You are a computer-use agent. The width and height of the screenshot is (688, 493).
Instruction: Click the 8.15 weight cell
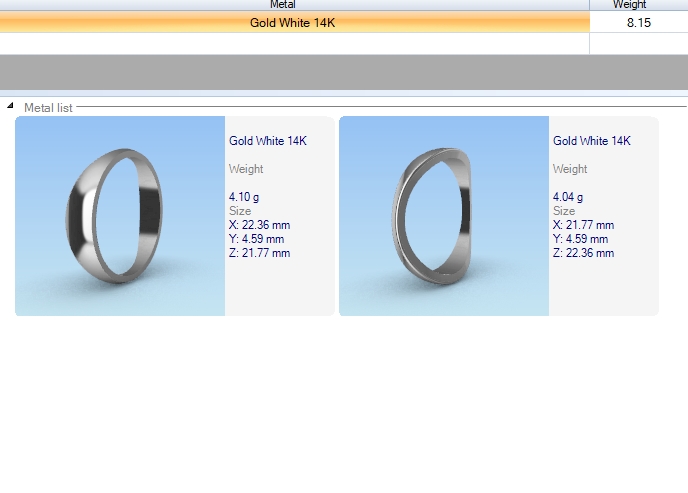tap(638, 22)
